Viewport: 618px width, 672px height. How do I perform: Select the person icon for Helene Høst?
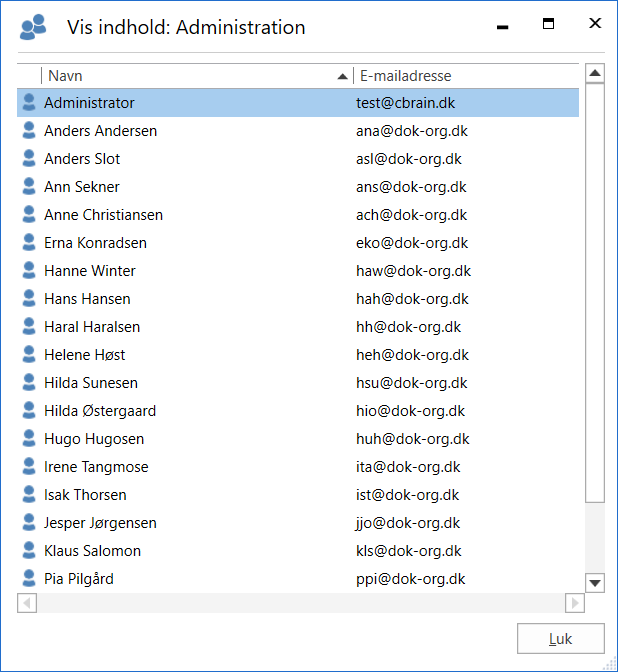coord(29,355)
